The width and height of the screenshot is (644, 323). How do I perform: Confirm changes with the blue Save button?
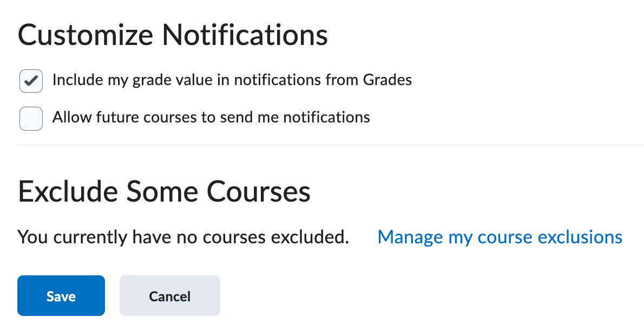61,296
